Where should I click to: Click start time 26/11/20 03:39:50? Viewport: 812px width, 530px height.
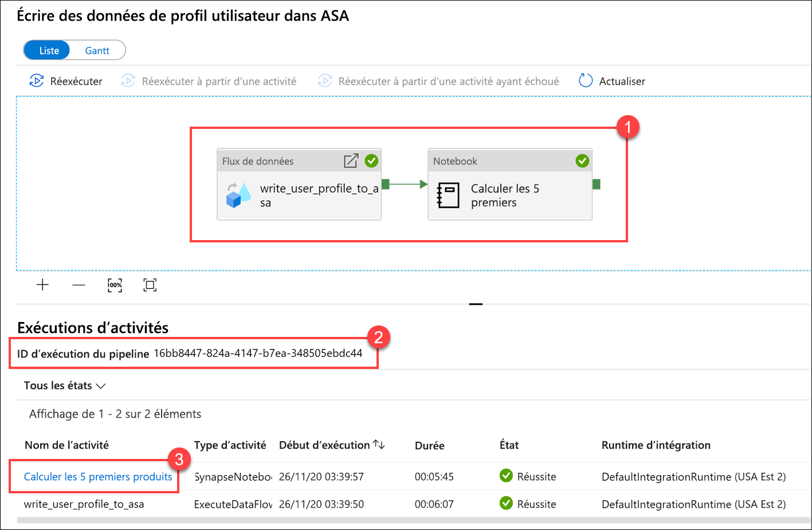coord(321,504)
